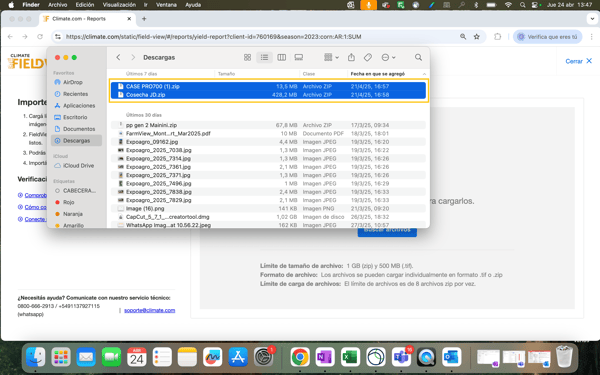Select file pp gen 2 Mainini.zip

coord(268,125)
